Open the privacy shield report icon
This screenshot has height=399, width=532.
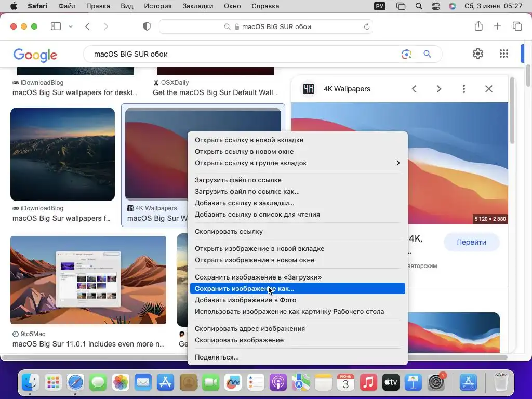[x=147, y=26]
